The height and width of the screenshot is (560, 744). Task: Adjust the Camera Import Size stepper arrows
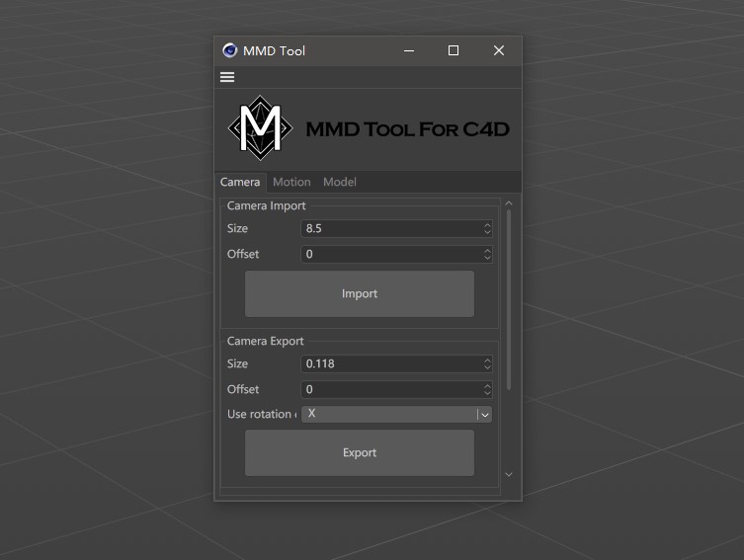tap(487, 228)
